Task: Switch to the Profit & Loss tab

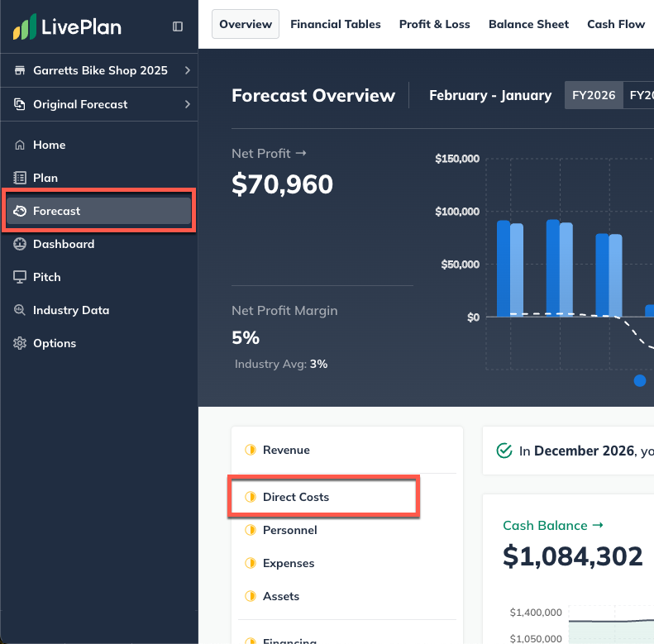Action: [434, 24]
